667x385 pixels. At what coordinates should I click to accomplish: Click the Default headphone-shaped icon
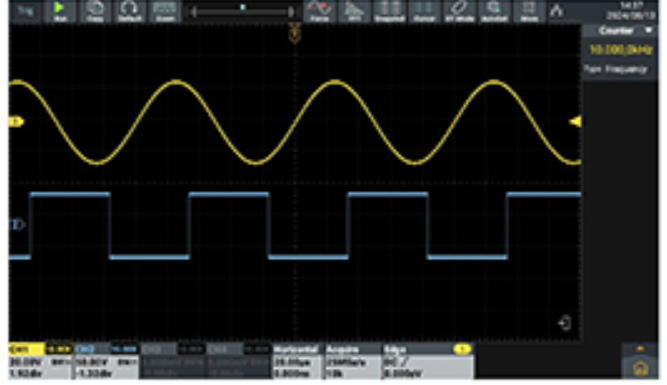pos(129,11)
